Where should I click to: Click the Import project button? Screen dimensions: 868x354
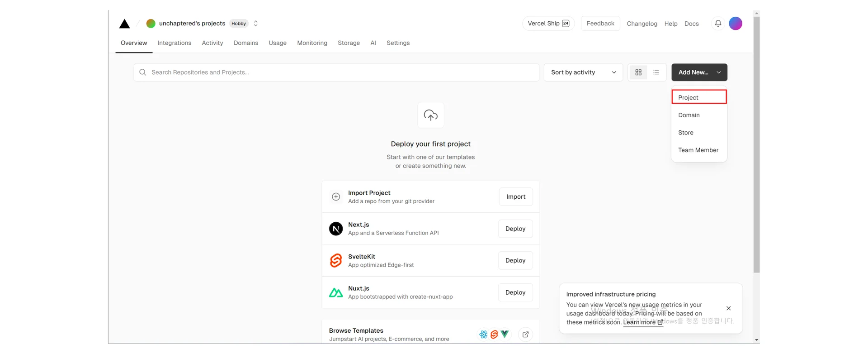point(516,197)
